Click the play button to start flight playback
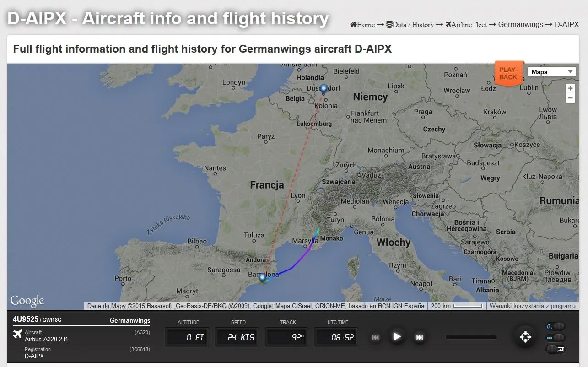588x367 pixels. tap(397, 337)
